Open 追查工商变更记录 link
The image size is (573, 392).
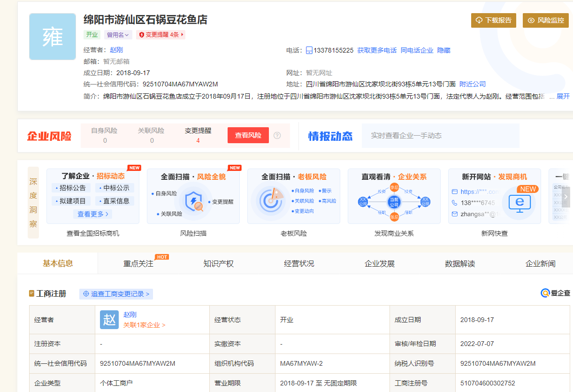tap(116, 294)
